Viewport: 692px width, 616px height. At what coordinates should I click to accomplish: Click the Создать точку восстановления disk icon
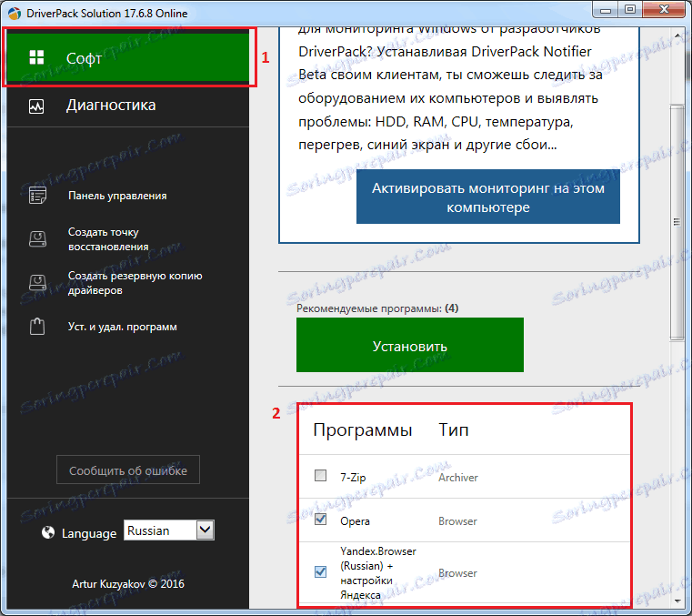point(37,239)
